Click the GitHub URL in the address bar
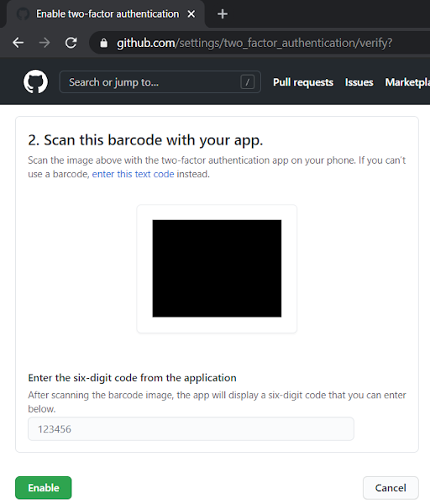 point(254,43)
